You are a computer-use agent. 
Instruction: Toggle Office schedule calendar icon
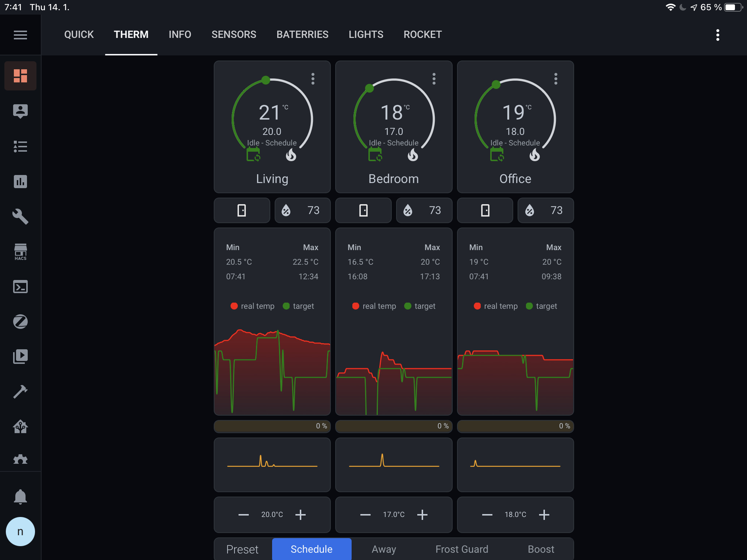coord(497,155)
